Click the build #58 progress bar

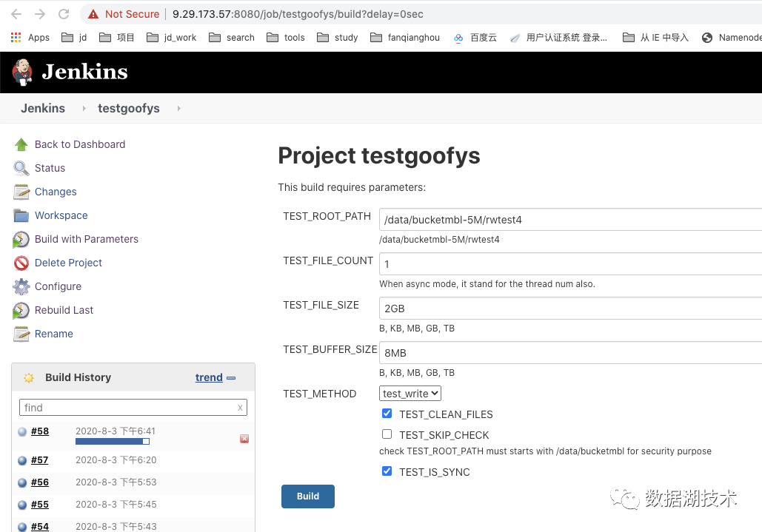[113, 442]
